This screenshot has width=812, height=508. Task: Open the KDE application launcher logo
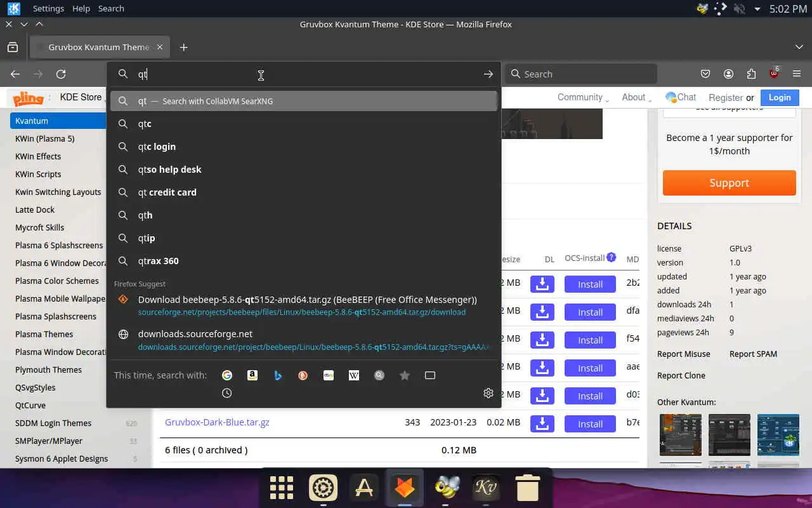tap(13, 9)
